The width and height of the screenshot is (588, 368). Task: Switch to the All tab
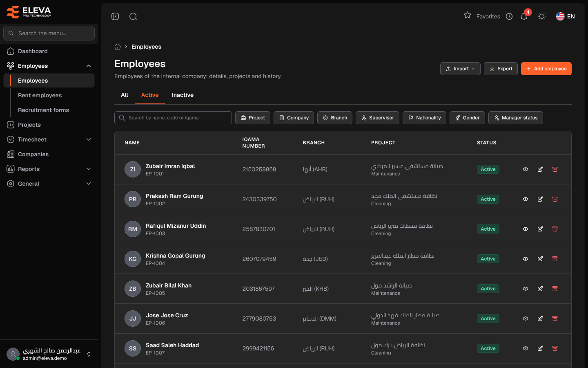click(125, 95)
